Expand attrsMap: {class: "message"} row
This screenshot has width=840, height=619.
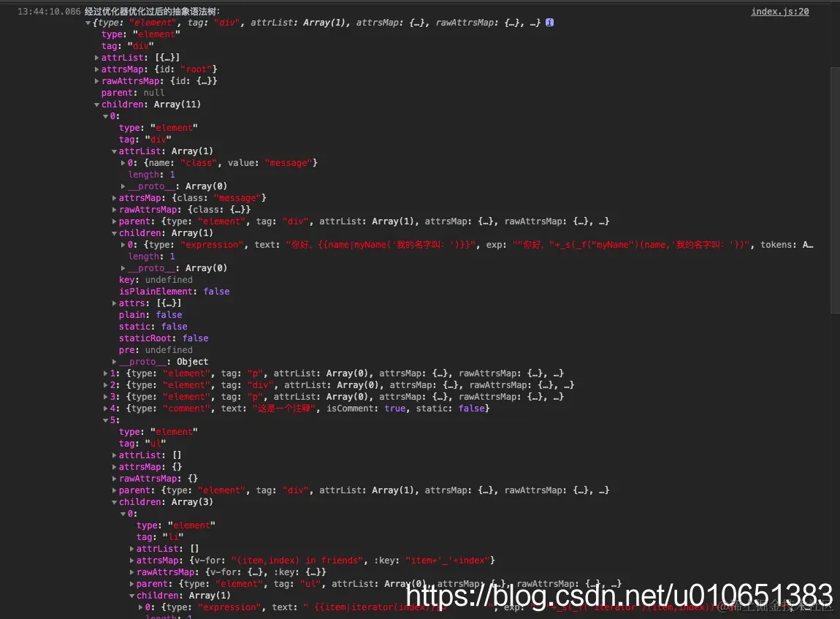tap(114, 198)
